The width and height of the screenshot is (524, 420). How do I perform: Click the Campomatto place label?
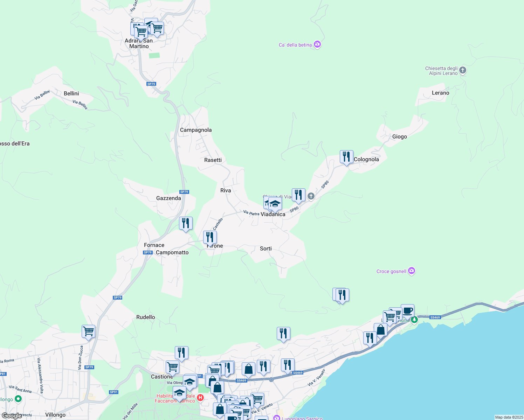(172, 252)
